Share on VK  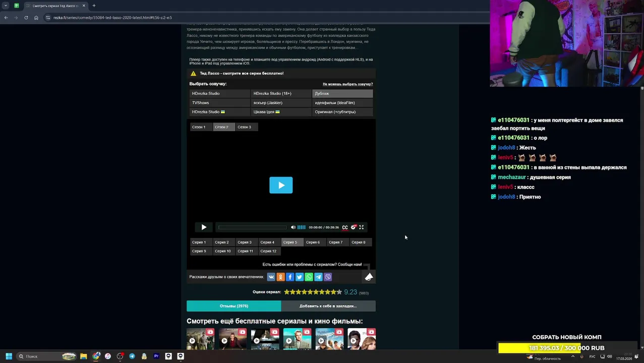[271, 277]
